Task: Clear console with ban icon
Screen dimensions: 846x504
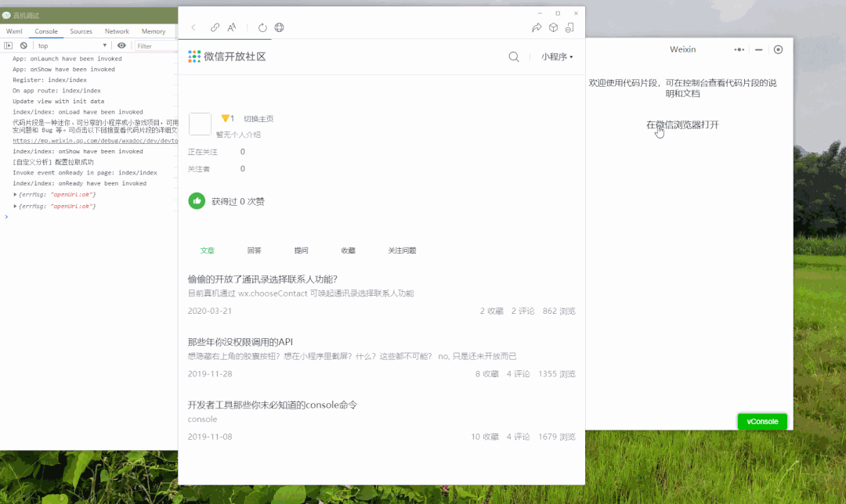Action: (x=23, y=46)
